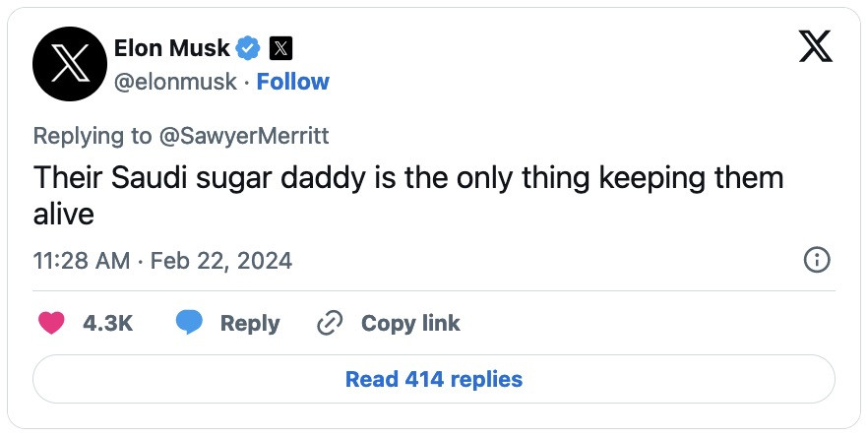Click the 'Replying to' text
The height and width of the screenshot is (437, 868).
(92, 136)
